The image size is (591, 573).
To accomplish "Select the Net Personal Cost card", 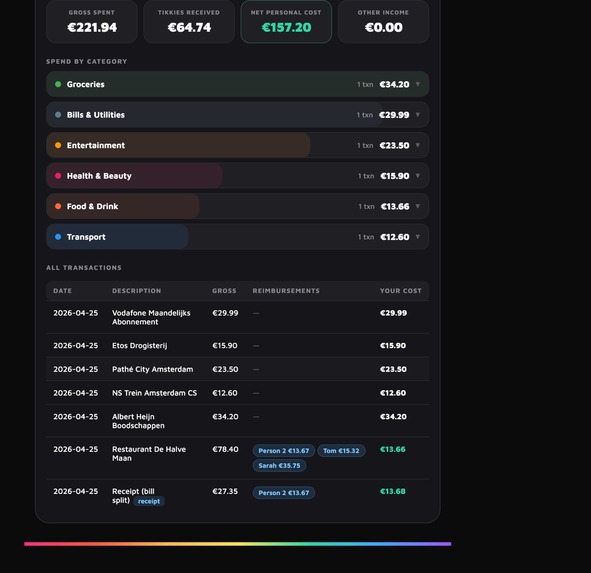I will tap(286, 22).
